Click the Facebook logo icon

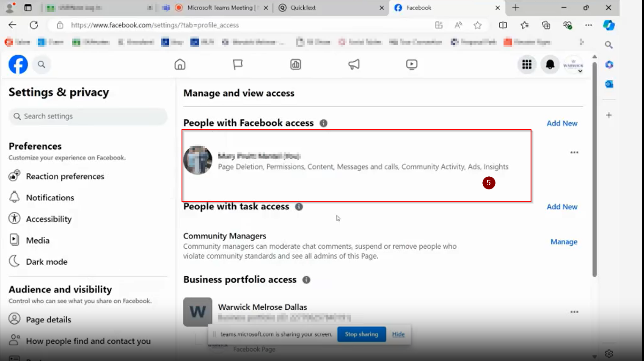pos(18,64)
